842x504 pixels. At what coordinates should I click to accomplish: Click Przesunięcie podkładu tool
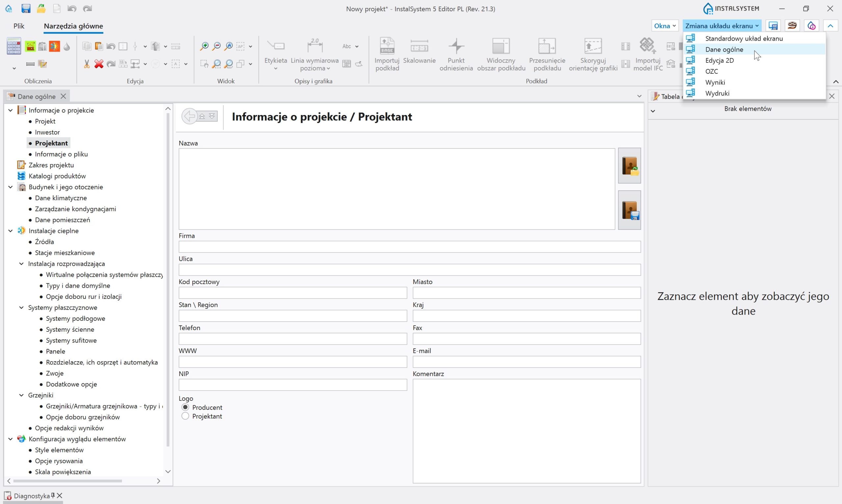547,54
